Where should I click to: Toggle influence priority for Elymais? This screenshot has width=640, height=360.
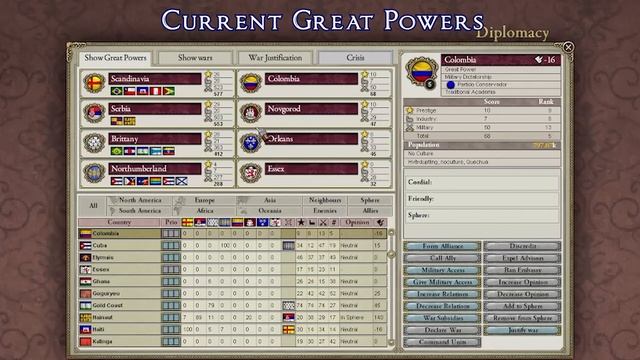tap(171, 257)
